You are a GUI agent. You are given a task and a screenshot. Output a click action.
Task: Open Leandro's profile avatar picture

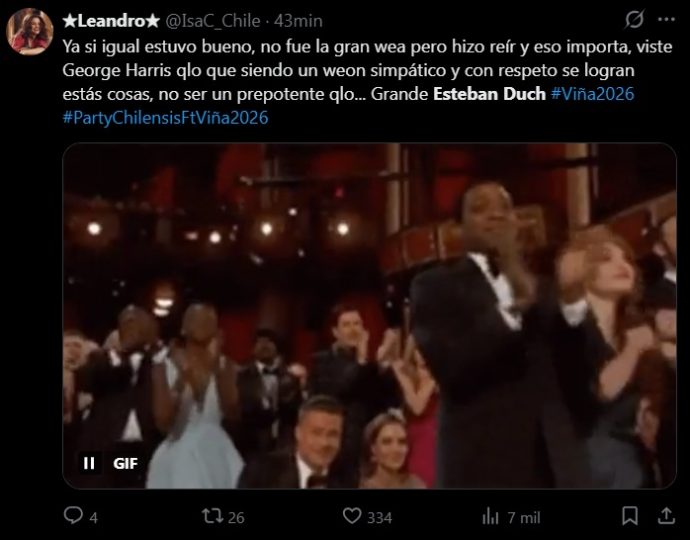point(29,32)
